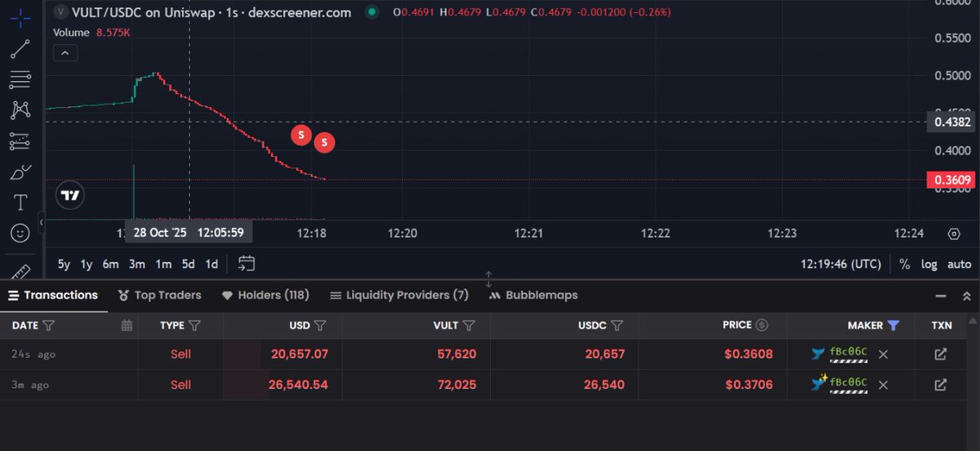Viewport: 980px width, 451px height.
Task: Click the second red S sell marker
Action: [324, 142]
